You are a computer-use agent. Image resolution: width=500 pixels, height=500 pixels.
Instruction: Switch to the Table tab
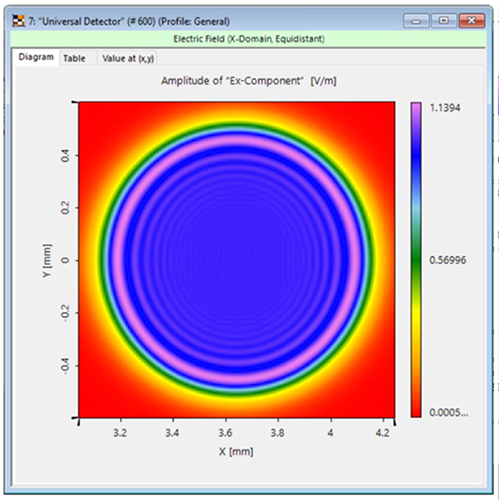coord(74,58)
